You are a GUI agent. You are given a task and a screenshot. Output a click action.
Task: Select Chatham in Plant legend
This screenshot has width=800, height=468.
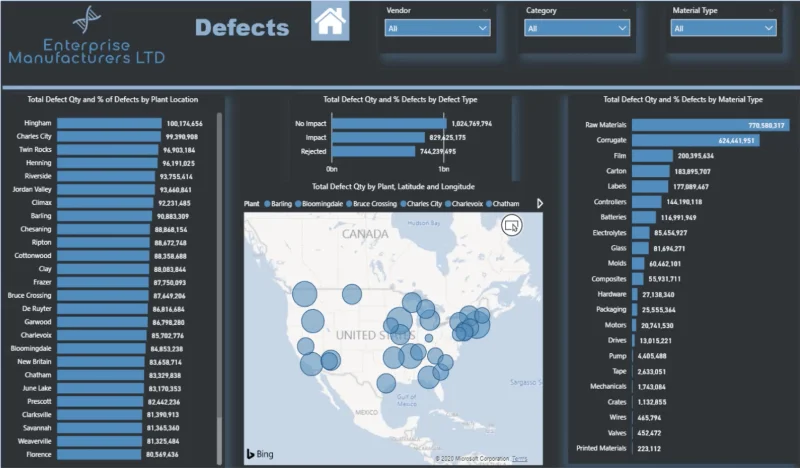(503, 204)
